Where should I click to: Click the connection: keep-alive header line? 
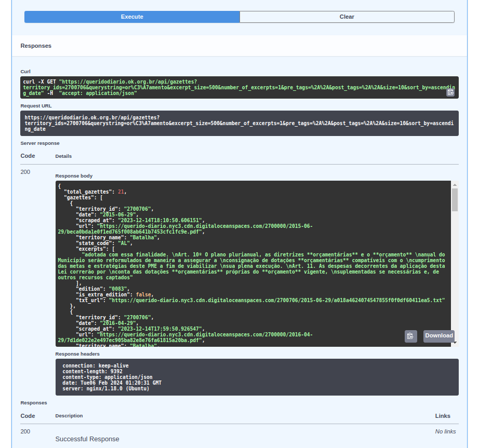pyautogui.click(x=95, y=365)
